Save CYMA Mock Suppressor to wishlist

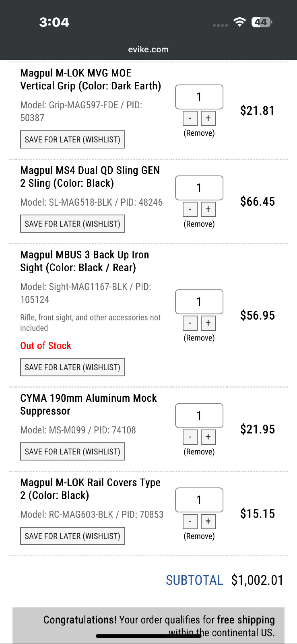pyautogui.click(x=72, y=452)
